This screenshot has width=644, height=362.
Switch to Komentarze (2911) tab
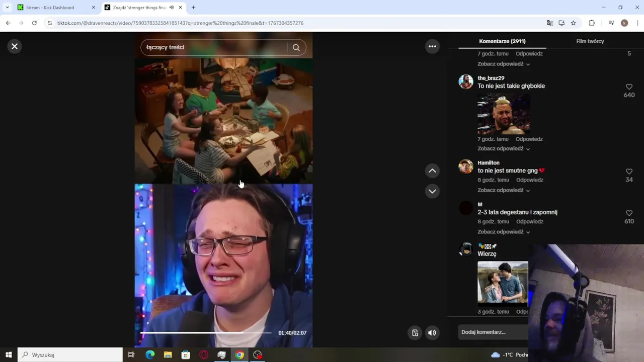coord(502,41)
